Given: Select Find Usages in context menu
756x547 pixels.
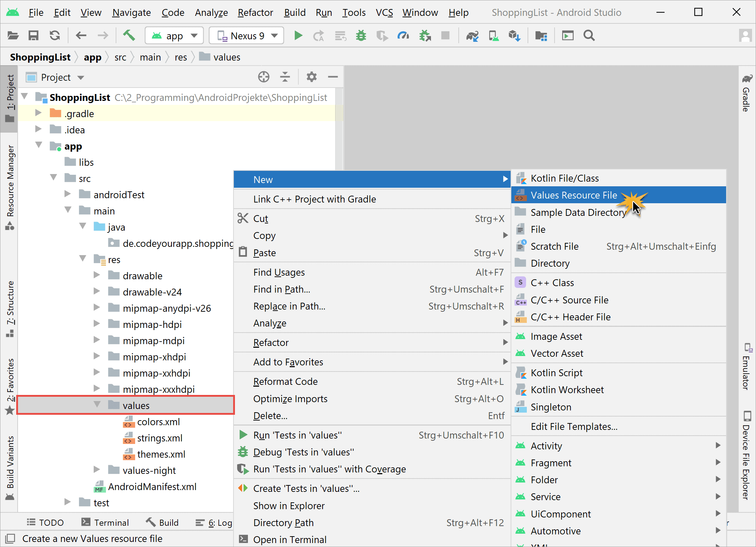Looking at the screenshot, I should pos(372,272).
